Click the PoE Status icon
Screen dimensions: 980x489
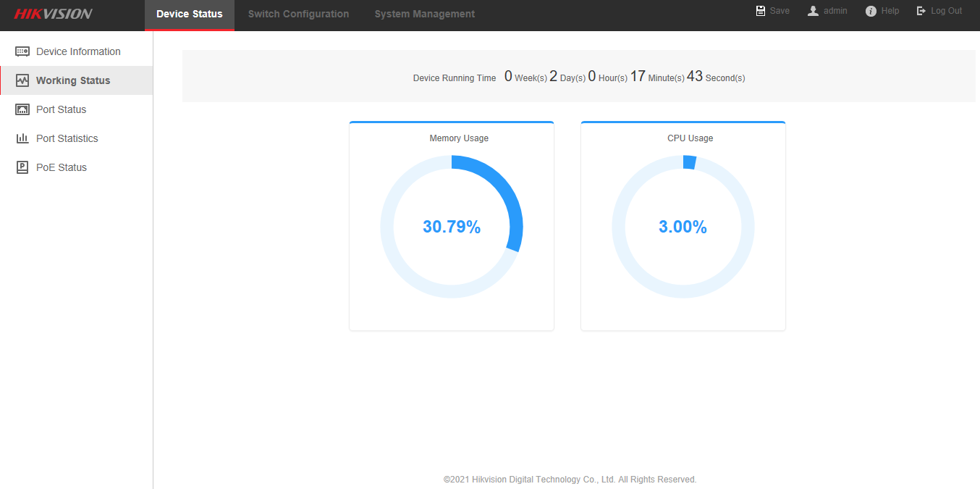pyautogui.click(x=22, y=167)
